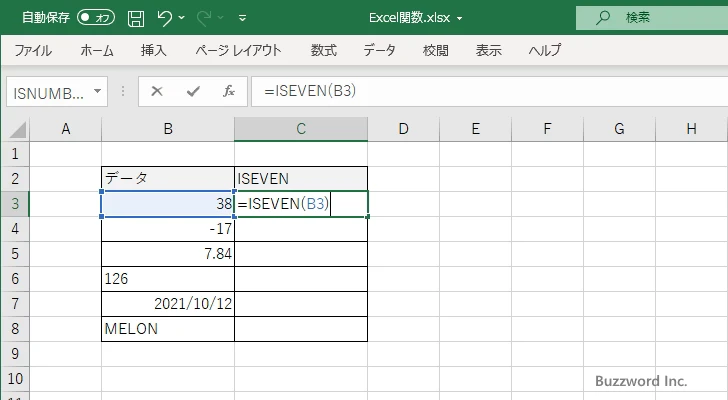Screen dimensions: 728x400
Task: Cancel formula entry with the X icon
Action: point(157,91)
